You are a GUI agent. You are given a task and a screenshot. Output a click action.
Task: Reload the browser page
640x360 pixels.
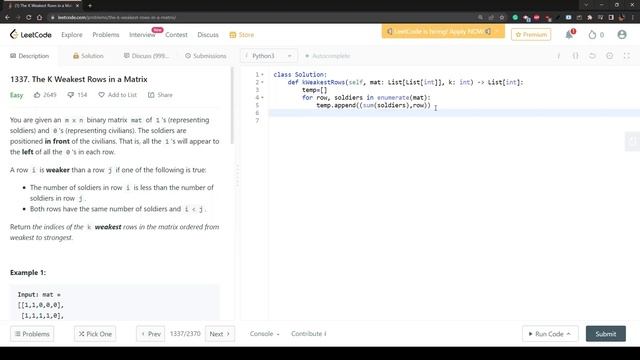coord(29,18)
